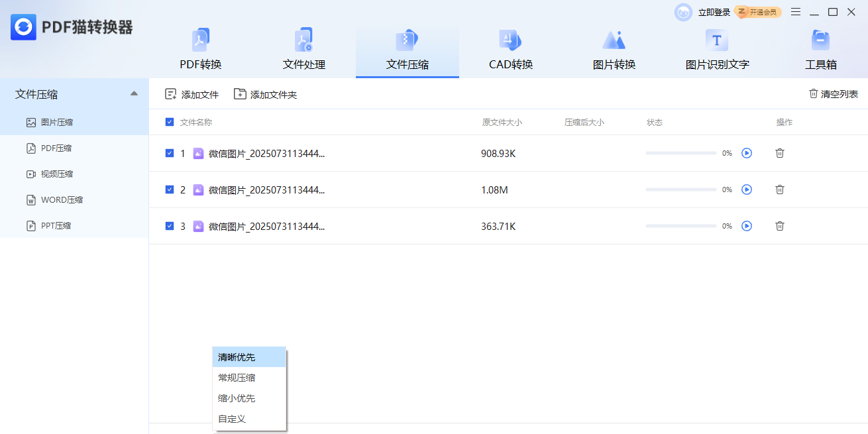
Task: Open the 工具箱 panel
Action: coord(820,50)
